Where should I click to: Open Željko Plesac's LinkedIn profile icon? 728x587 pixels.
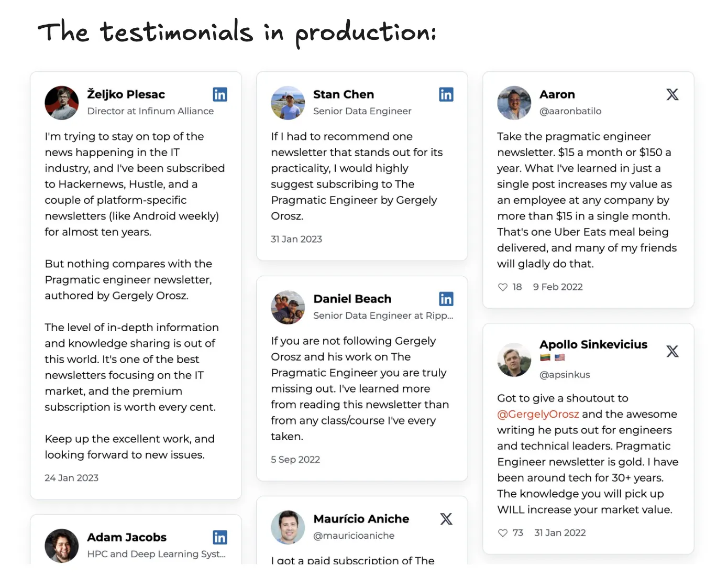pos(220,94)
